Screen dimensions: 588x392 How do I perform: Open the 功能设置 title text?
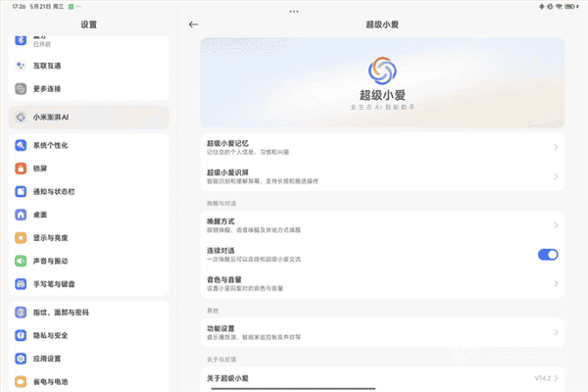(x=220, y=328)
